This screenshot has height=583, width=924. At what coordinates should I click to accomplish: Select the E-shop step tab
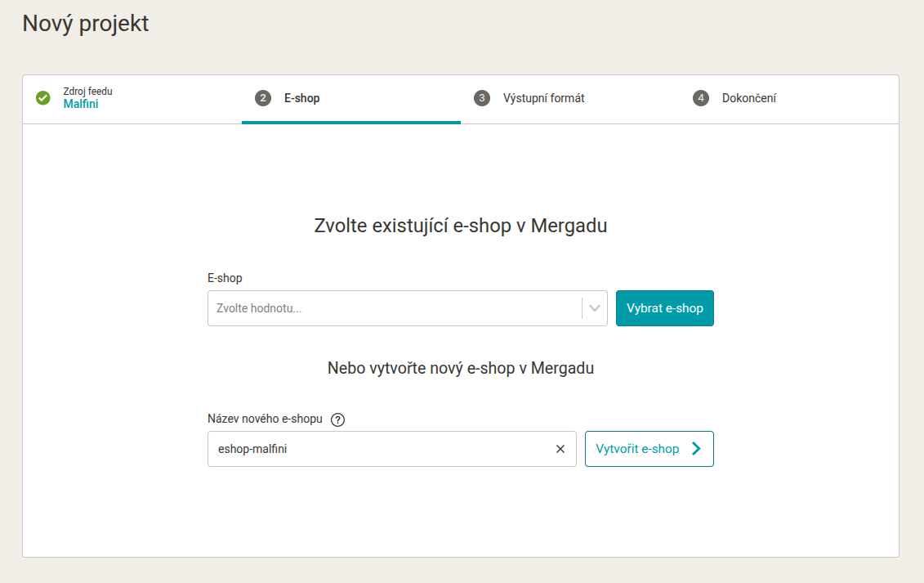tap(350, 99)
